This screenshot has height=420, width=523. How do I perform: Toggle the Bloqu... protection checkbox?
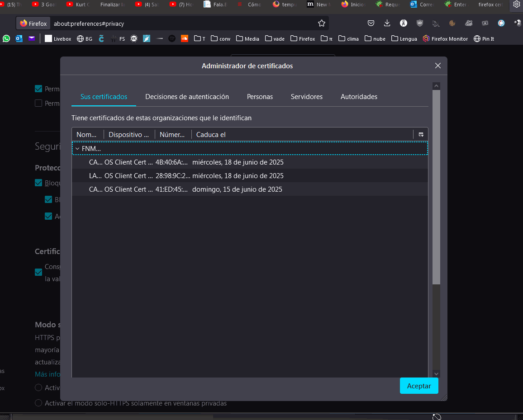click(38, 183)
